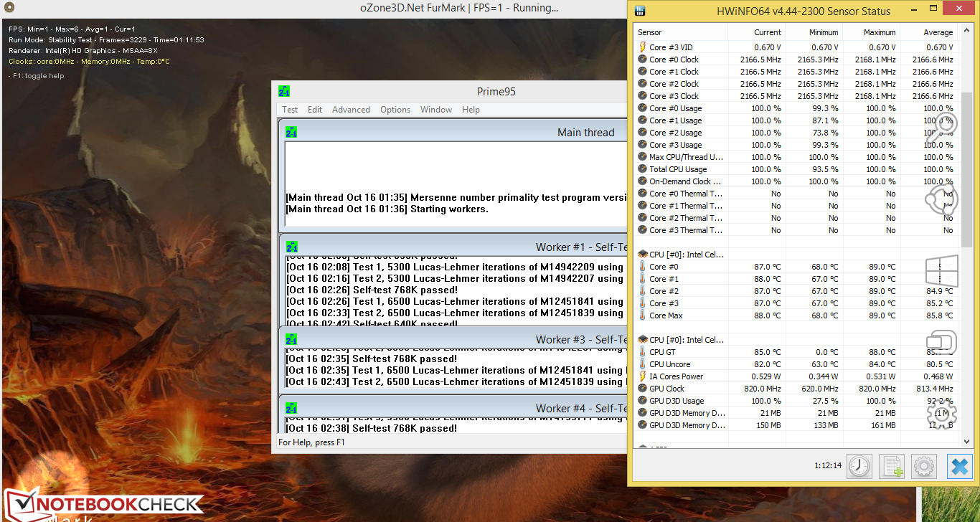980x522 pixels.
Task: Click the icon next to GPU D3D Usage
Action: (642, 401)
